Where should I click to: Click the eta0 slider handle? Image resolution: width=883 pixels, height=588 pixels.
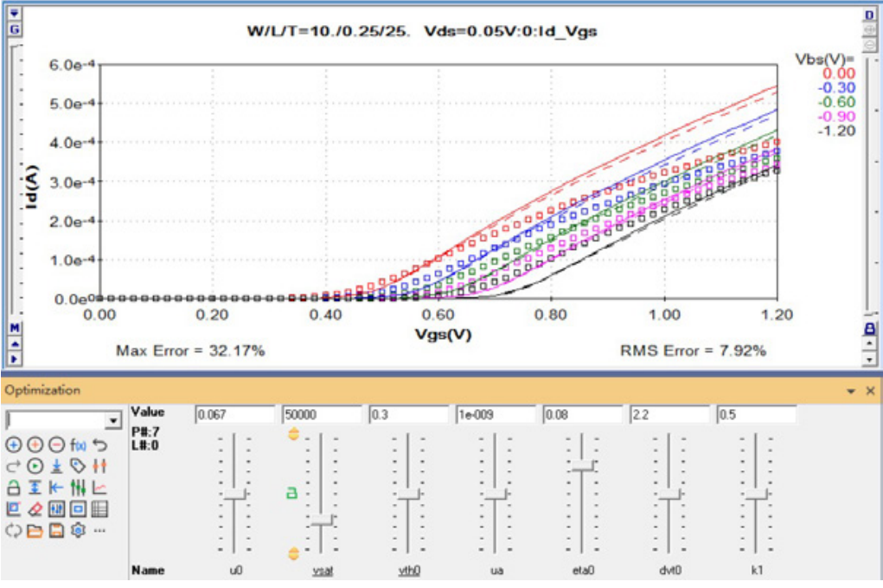tap(582, 466)
